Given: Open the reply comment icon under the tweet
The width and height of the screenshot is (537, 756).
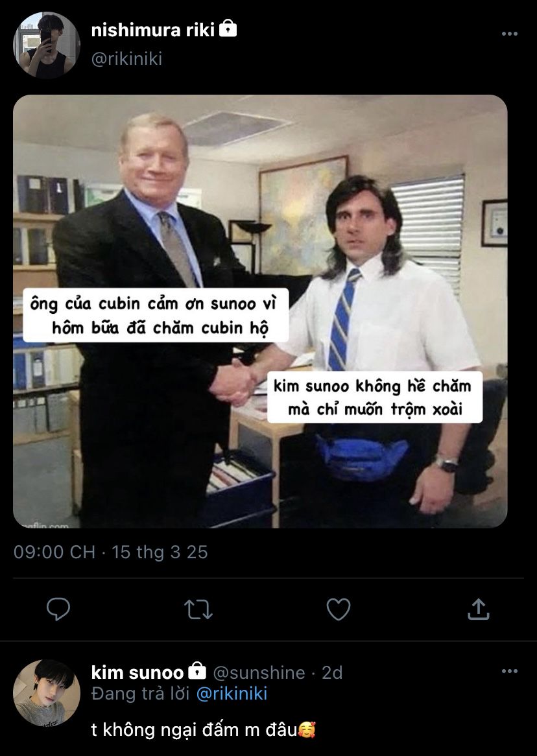Looking at the screenshot, I should pyautogui.click(x=58, y=609).
